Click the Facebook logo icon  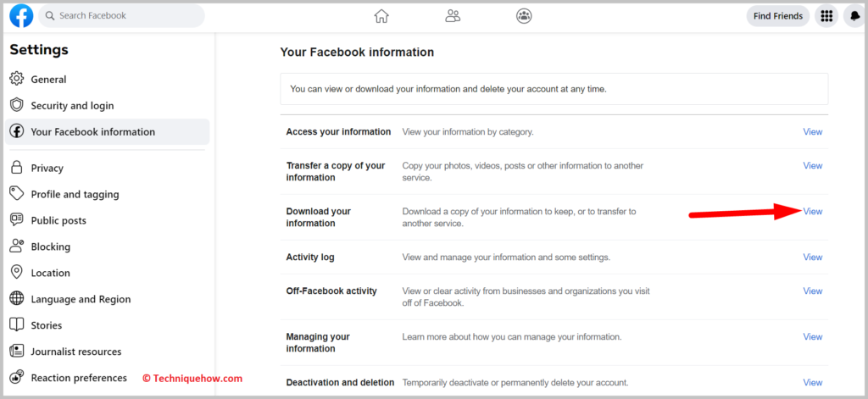pos(21,16)
